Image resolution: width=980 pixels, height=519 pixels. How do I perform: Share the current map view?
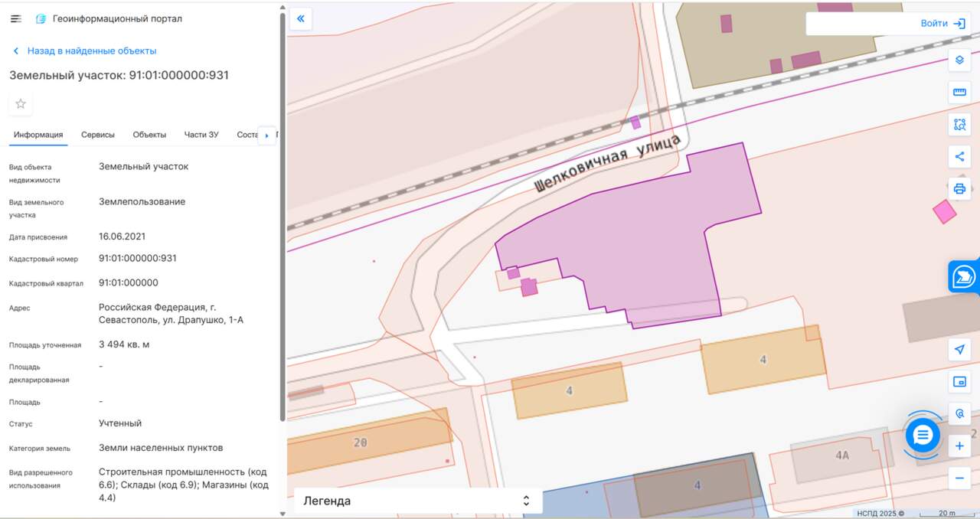coord(959,157)
